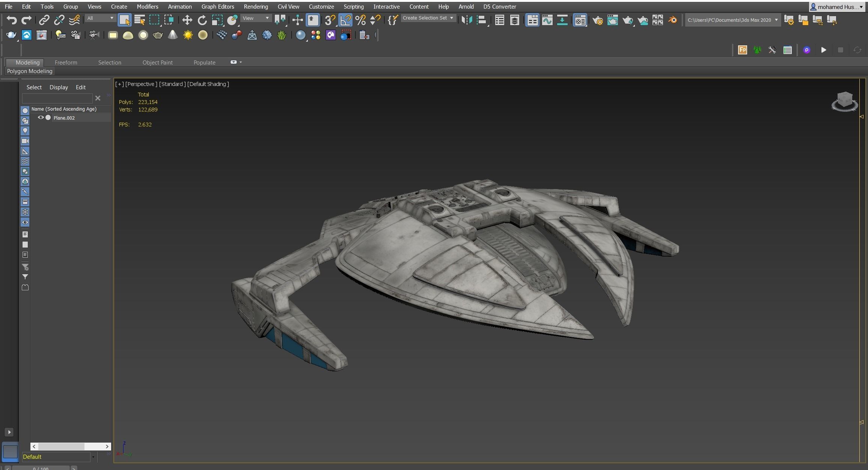868x470 pixels.
Task: Click the Redo arrow icon
Action: coord(26,20)
